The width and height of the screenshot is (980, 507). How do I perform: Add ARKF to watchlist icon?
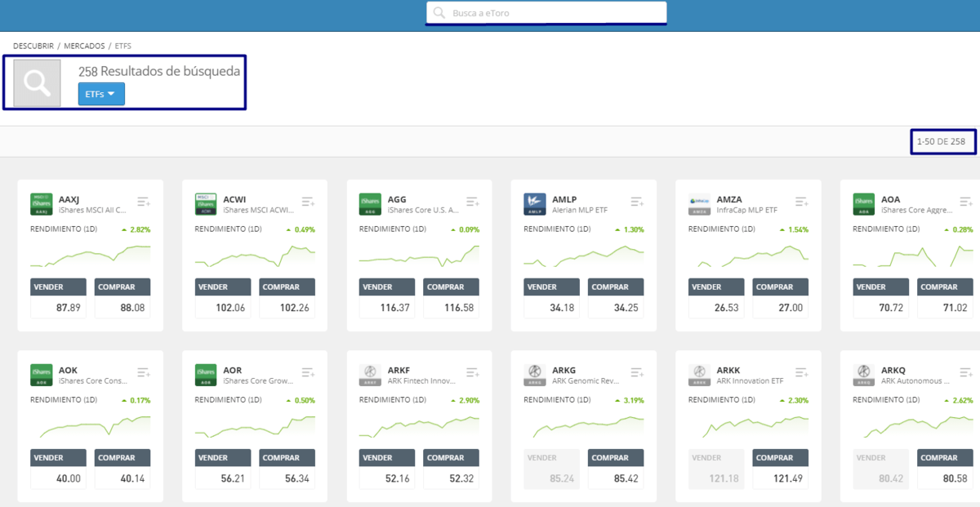[473, 372]
